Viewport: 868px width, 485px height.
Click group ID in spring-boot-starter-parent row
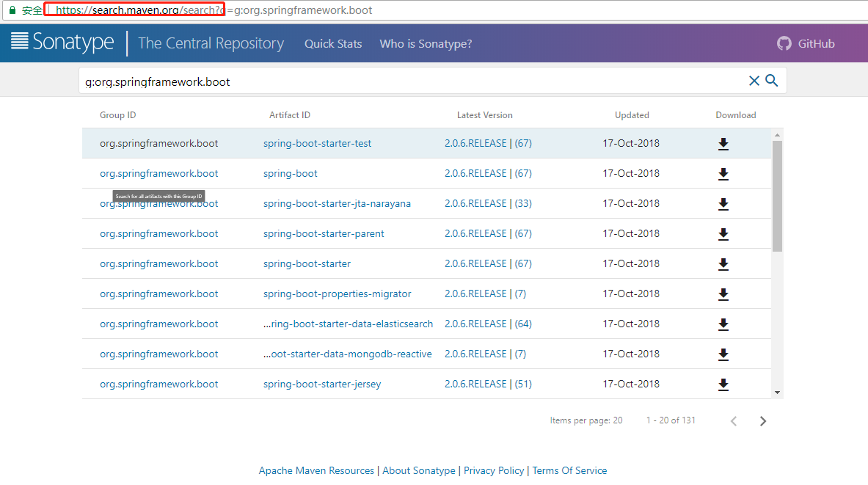[x=159, y=233]
